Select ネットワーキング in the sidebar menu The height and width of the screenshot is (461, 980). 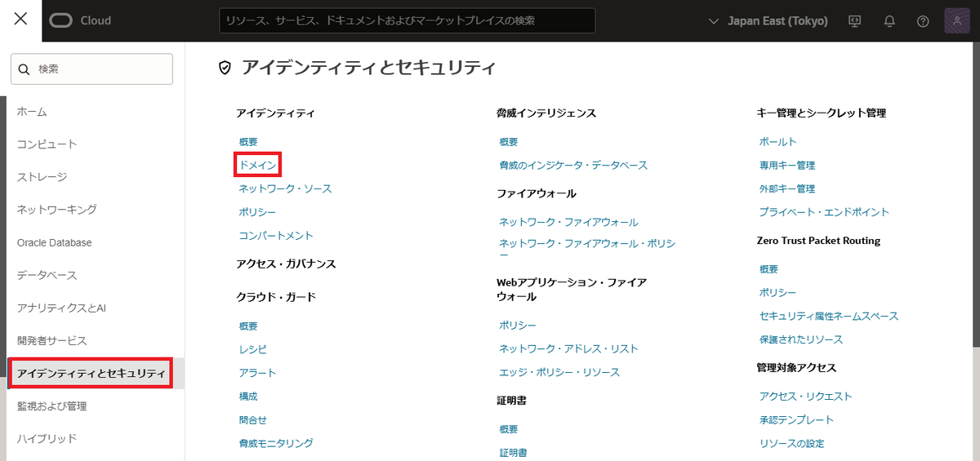pos(56,210)
